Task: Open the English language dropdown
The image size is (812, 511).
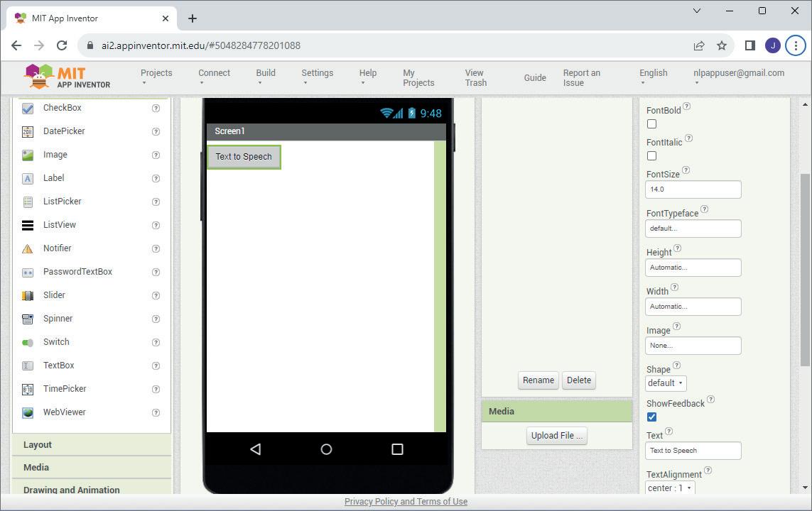Action: pyautogui.click(x=653, y=77)
